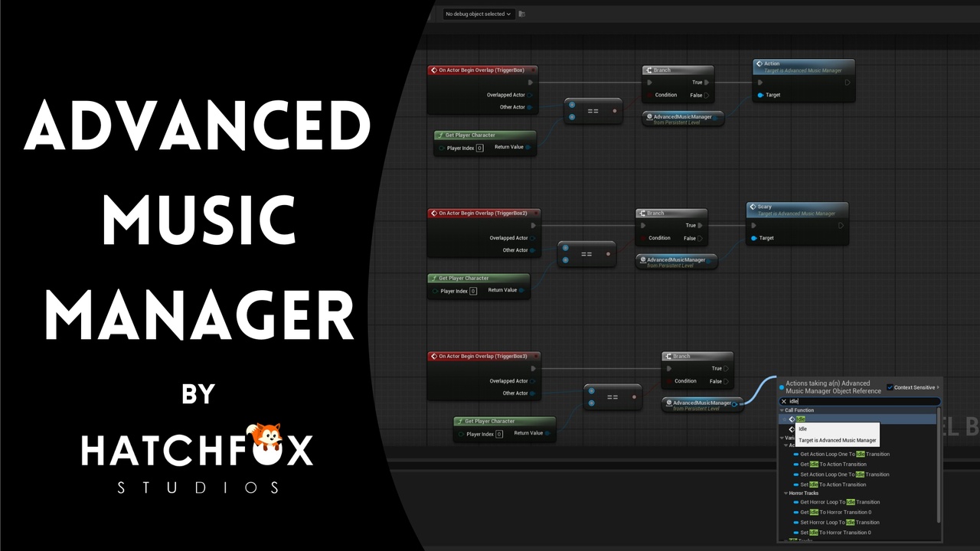Click Player Index value field of third Get Player Character
This screenshot has height=551, width=980.
click(499, 434)
